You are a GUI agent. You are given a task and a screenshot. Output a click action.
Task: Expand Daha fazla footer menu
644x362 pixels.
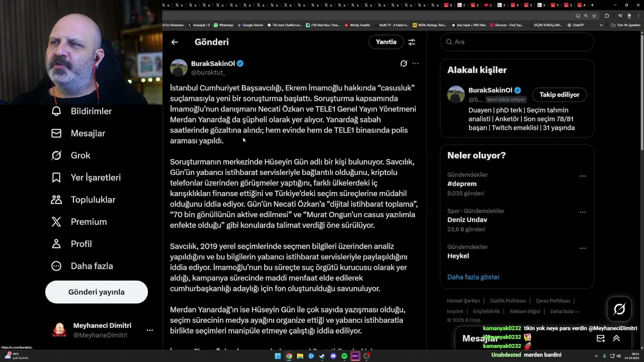tap(565, 312)
